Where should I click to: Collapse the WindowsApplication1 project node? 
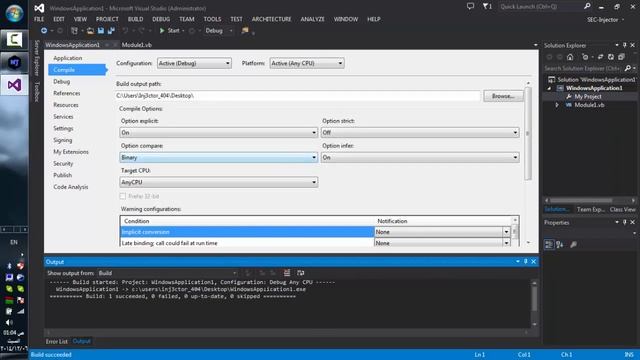click(549, 88)
